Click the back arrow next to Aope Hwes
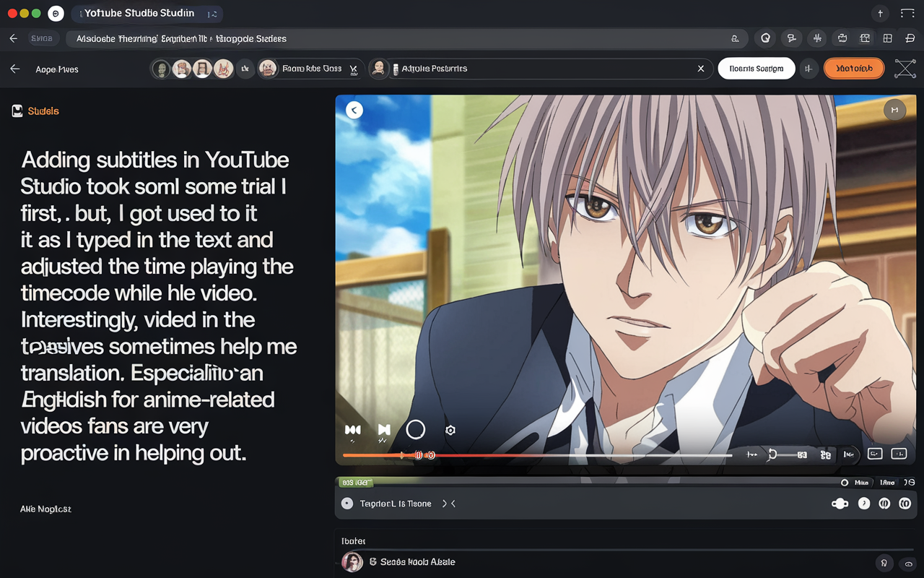The image size is (924, 578). pyautogui.click(x=15, y=69)
